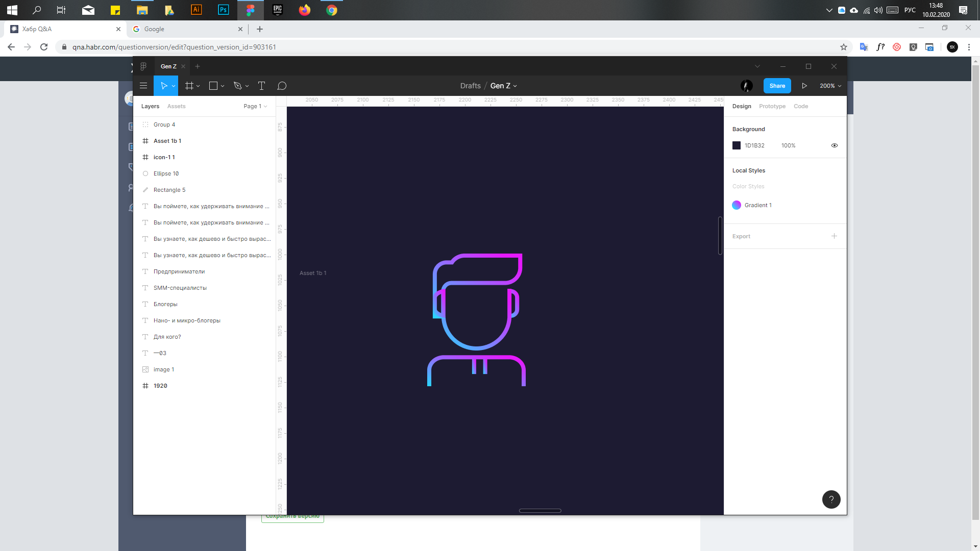Screen dimensions: 980x551
Task: Open Code tab
Action: tap(801, 106)
